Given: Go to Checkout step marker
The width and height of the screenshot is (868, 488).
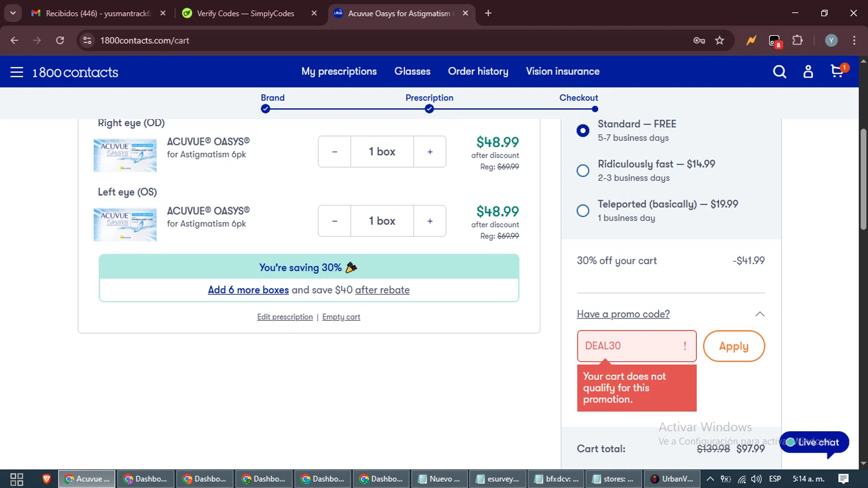Looking at the screenshot, I should pyautogui.click(x=595, y=109).
